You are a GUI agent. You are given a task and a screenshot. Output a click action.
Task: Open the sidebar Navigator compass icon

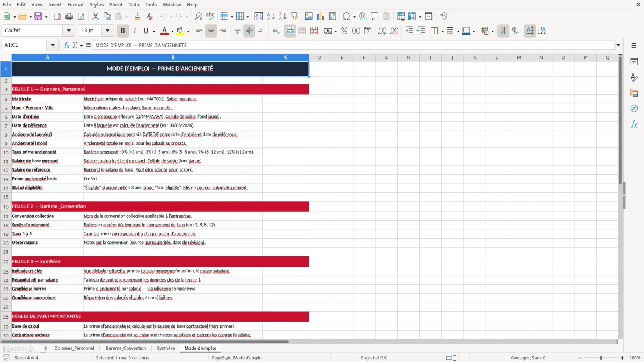tap(634, 108)
